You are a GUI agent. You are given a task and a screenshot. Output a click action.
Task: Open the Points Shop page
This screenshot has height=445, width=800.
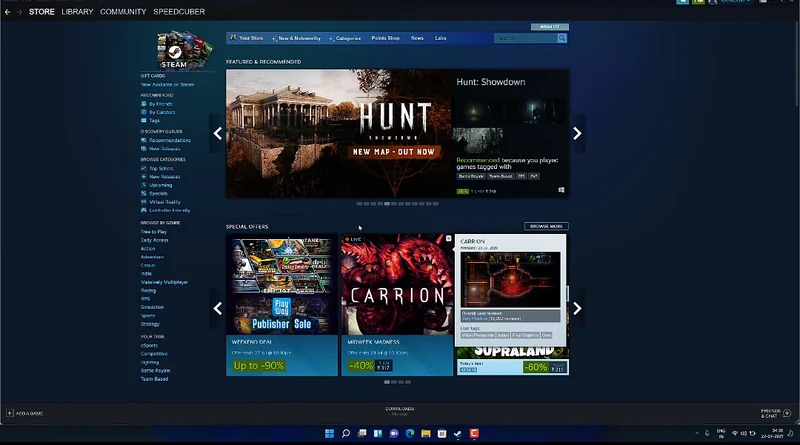(386, 38)
